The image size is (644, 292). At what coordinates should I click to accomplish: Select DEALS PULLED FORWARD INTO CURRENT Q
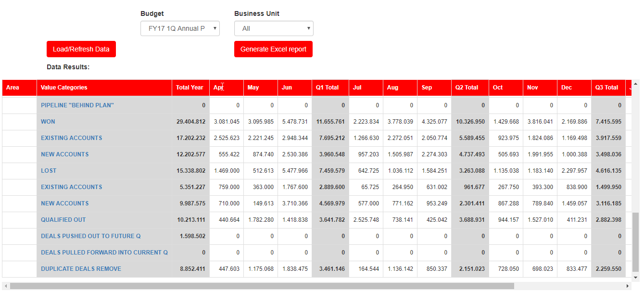[104, 253]
